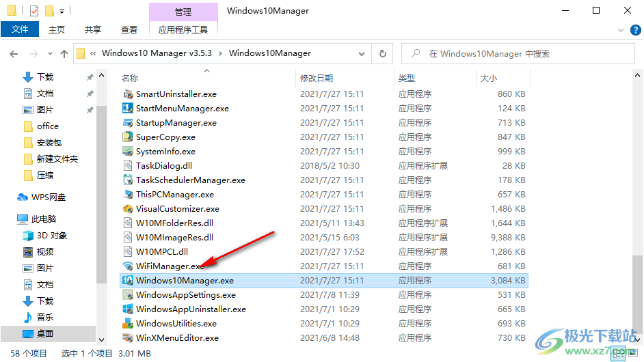
Task: Open 下载 in quick access
Action: [x=45, y=76]
